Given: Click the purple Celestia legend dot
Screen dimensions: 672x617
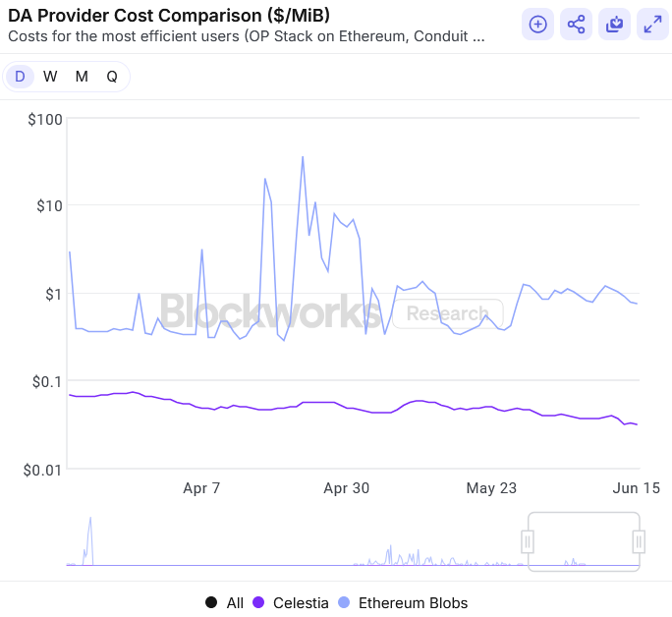Looking at the screenshot, I should 260,602.
